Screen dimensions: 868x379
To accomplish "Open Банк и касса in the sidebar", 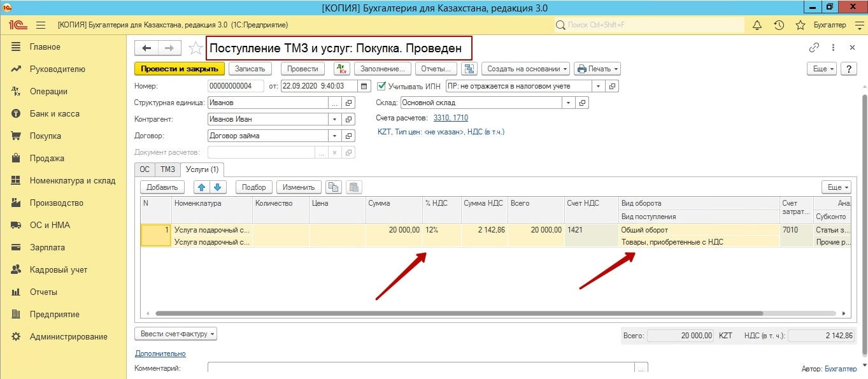I will (54, 113).
